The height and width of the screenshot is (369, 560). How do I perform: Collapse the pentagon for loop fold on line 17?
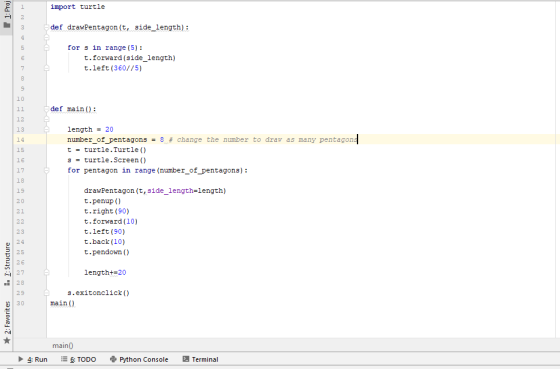[x=46, y=170]
